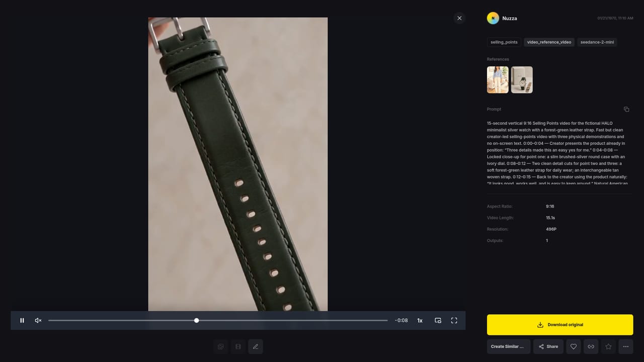
Task: Like the video with heart icon
Action: (x=574, y=346)
